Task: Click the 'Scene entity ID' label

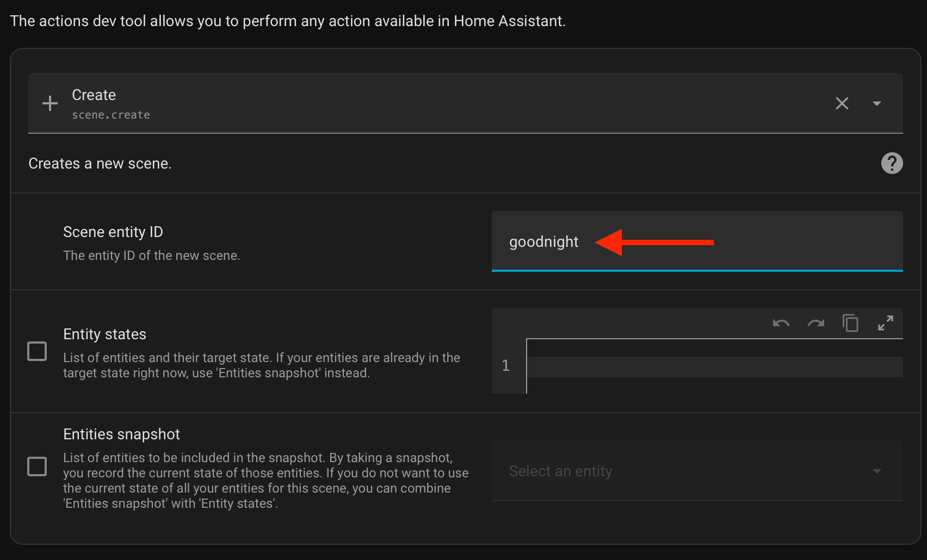Action: click(113, 232)
